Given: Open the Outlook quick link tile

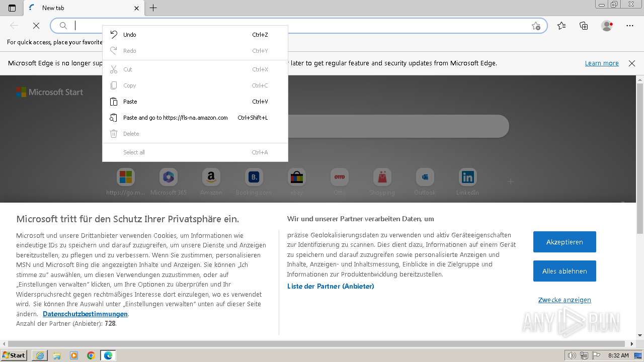Looking at the screenshot, I should tap(425, 182).
